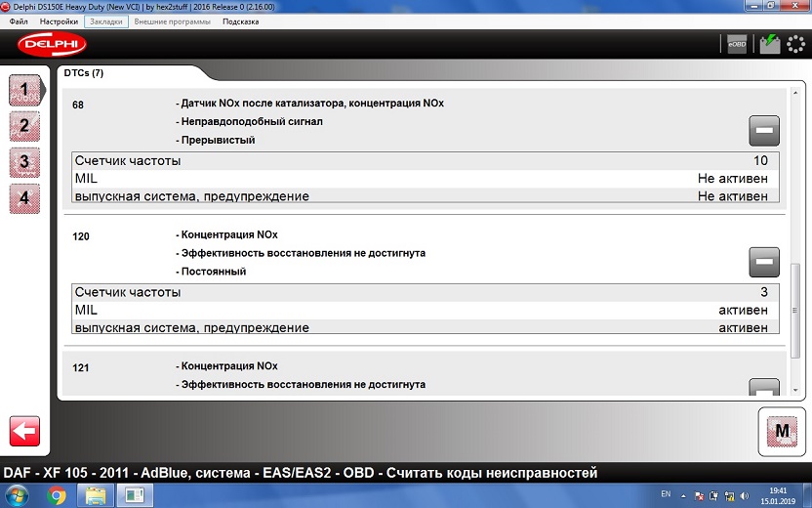Open the Файл menu

click(19, 21)
